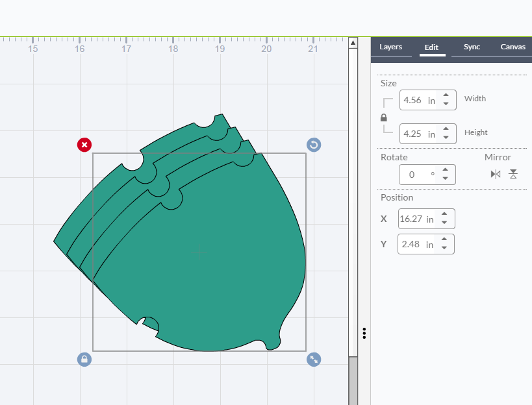
Task: Click the Width input field
Action: (x=419, y=101)
